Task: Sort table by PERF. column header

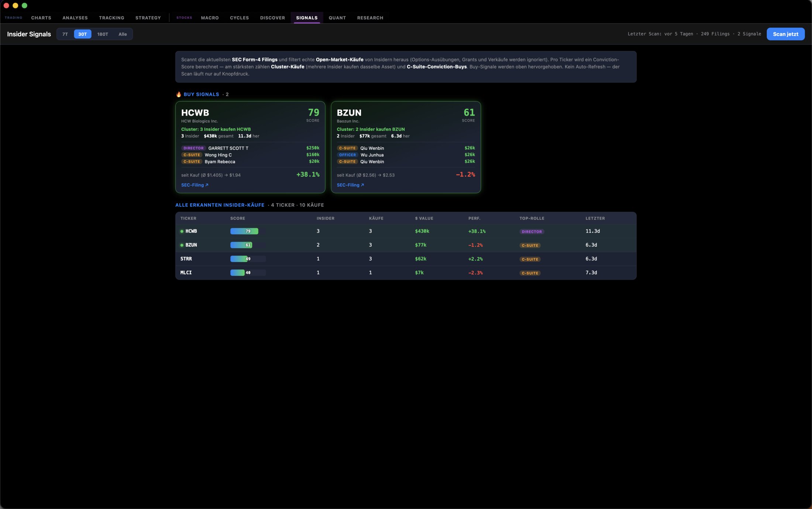Action: pos(474,218)
